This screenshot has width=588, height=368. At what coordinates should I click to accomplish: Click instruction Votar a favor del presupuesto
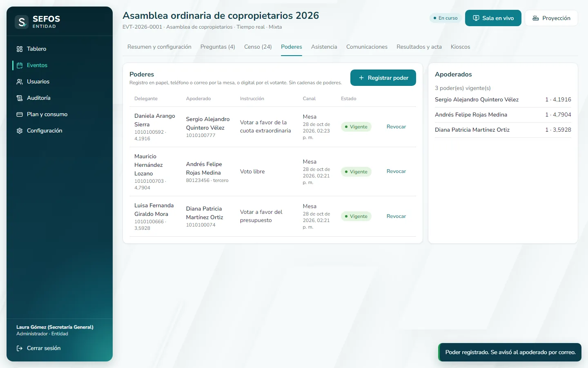click(261, 216)
